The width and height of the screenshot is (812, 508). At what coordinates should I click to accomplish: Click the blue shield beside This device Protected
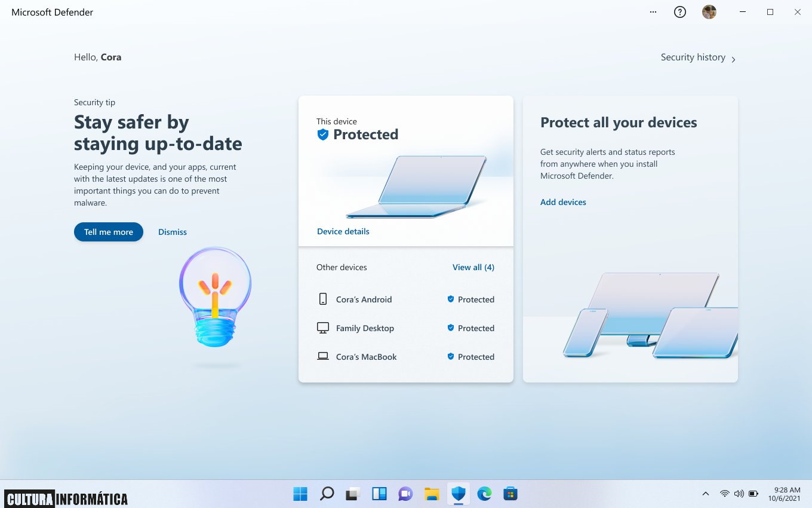(323, 134)
